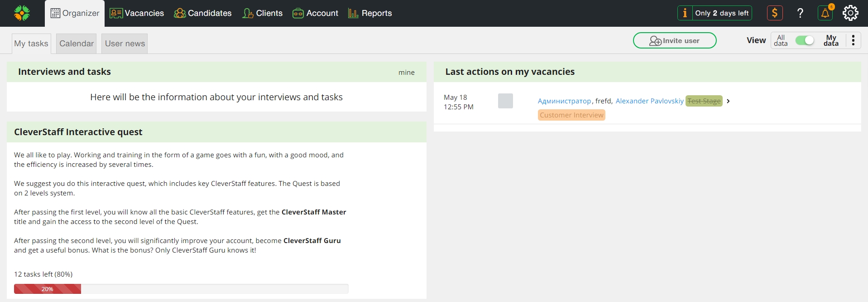Open the mine filter in Interviews and tasks
The image size is (868, 302).
406,72
